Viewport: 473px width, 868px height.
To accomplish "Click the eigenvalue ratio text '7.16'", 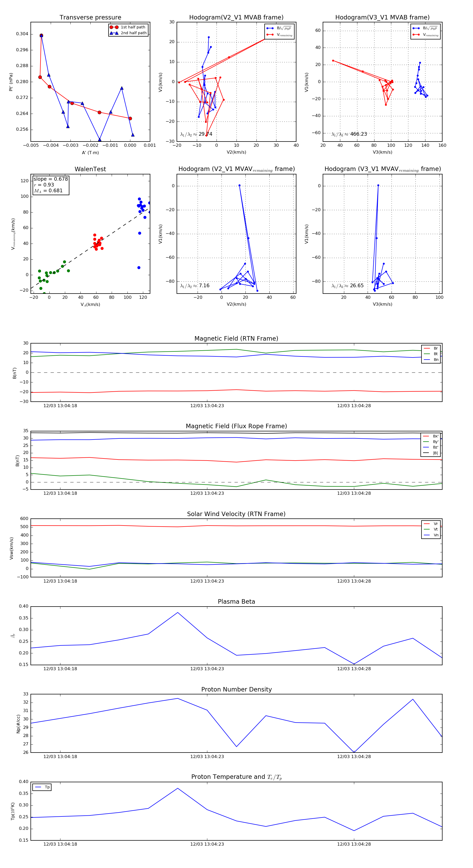I will 204,286.
